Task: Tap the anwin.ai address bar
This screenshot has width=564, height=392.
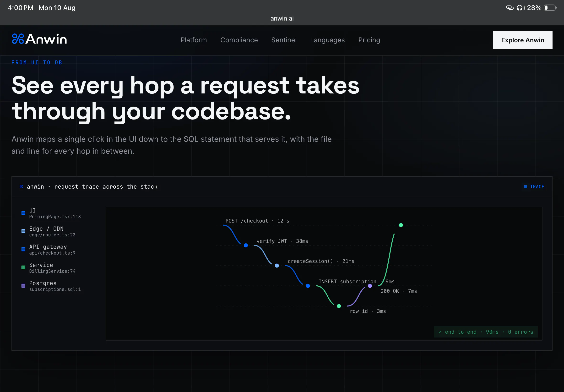Action: pos(282,18)
